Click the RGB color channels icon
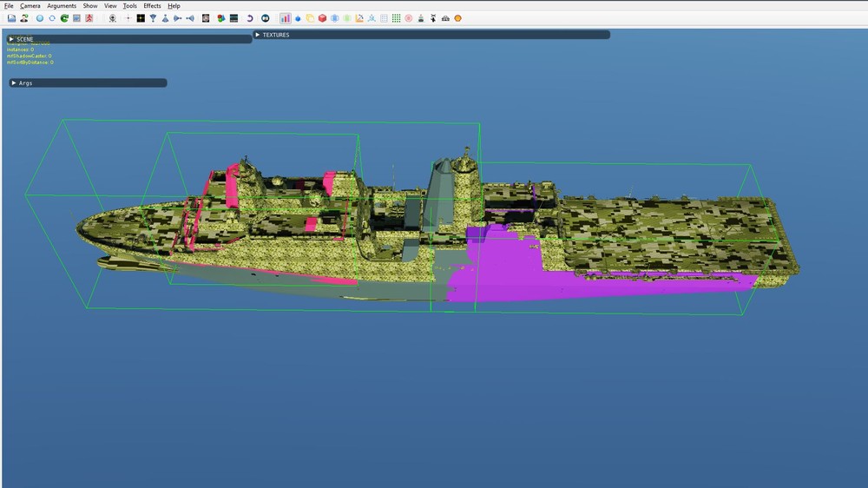 point(220,18)
